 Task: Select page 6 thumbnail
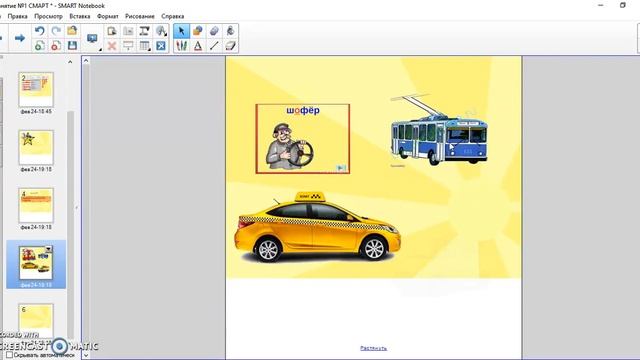(36, 320)
